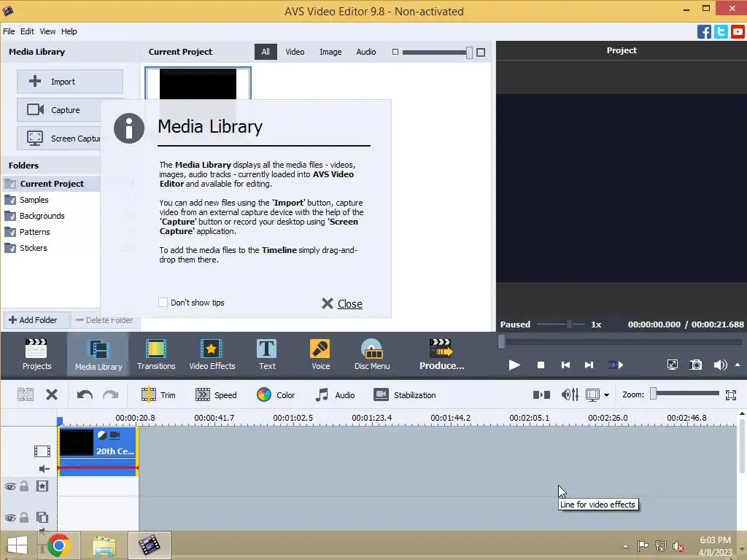Click the preview volume speaker icon

click(720, 365)
